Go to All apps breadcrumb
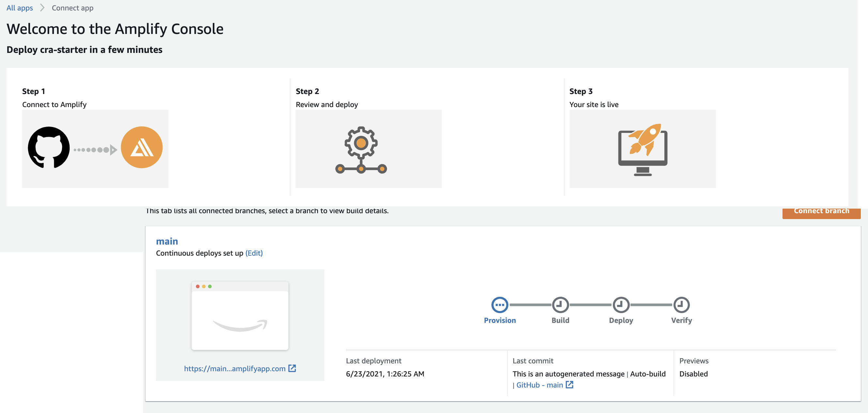This screenshot has width=868, height=413. [x=20, y=8]
